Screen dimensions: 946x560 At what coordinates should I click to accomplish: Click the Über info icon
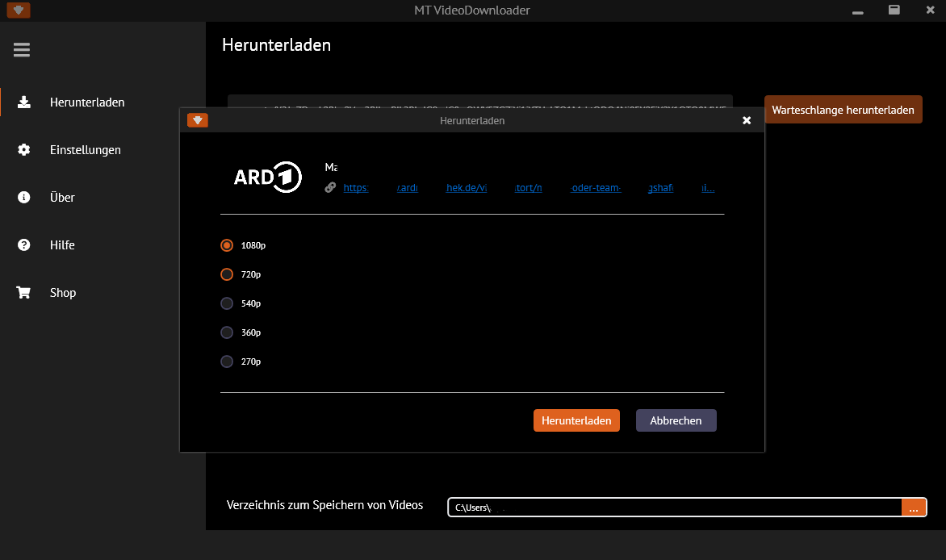(x=24, y=197)
